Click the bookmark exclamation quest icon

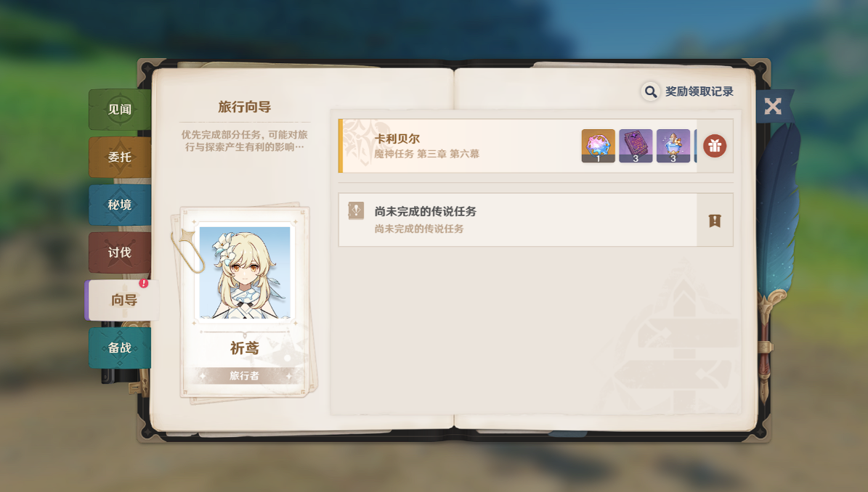point(715,221)
